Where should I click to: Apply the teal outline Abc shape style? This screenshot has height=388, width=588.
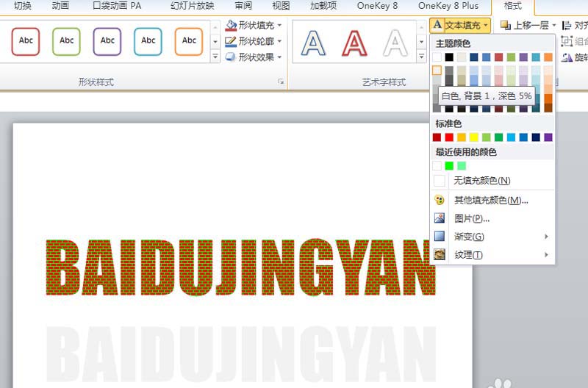tap(148, 41)
